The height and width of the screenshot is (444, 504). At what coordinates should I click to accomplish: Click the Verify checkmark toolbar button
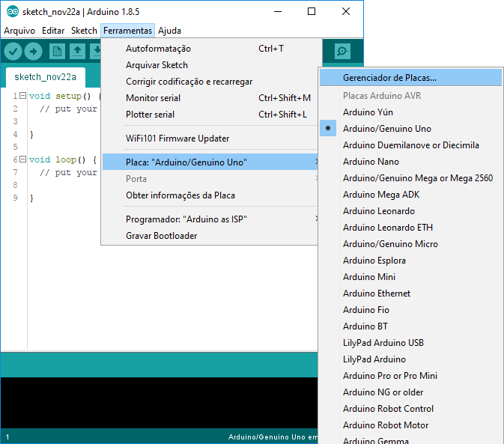[x=13, y=52]
